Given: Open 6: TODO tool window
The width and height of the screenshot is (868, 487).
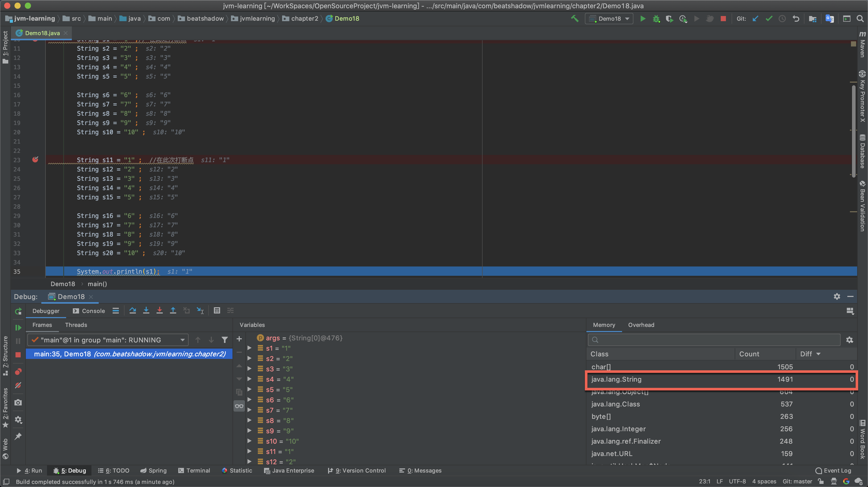Looking at the screenshot, I should coord(114,470).
